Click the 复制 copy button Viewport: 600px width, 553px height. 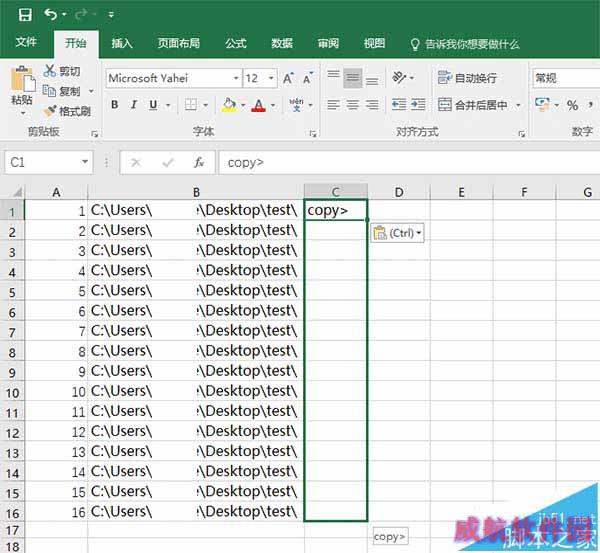[x=62, y=91]
